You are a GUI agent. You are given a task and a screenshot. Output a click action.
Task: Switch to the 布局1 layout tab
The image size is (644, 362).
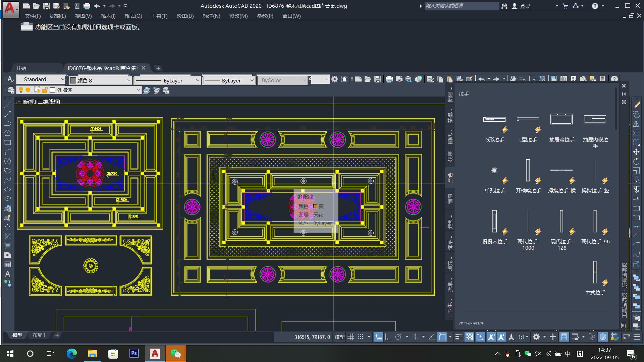(x=39, y=335)
